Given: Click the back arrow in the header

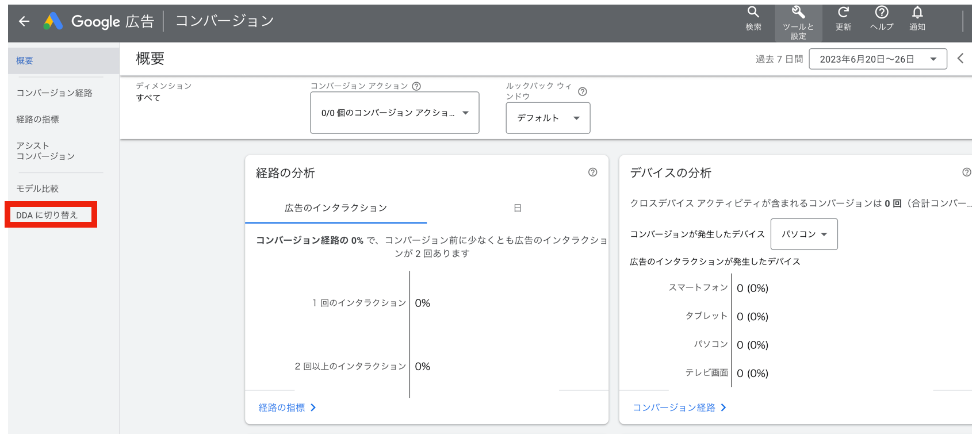Looking at the screenshot, I should (24, 21).
